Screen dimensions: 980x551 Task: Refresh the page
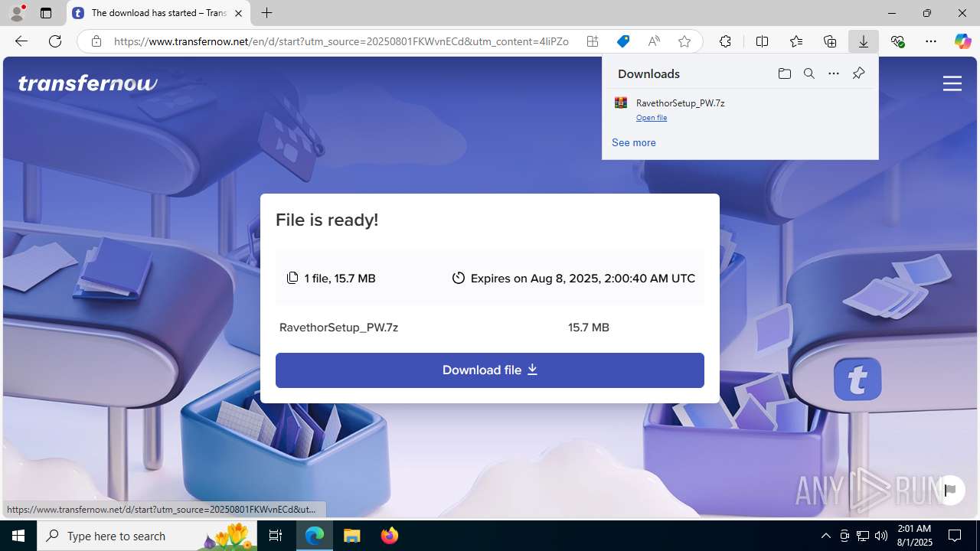click(55, 41)
